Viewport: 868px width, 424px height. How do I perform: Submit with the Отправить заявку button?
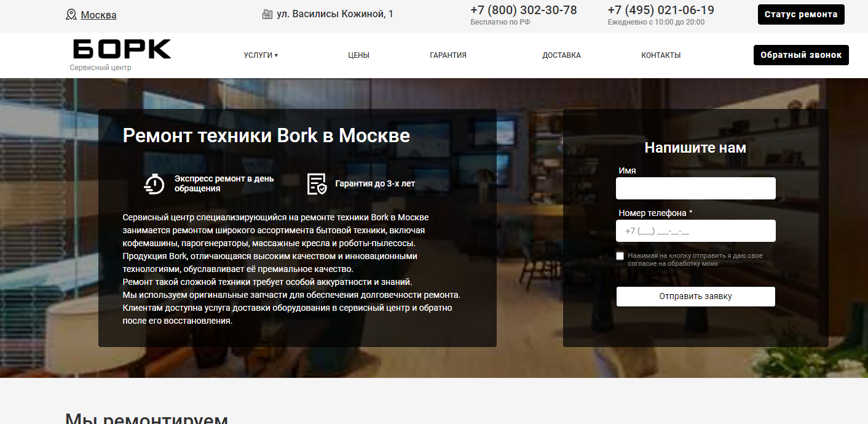[696, 297]
